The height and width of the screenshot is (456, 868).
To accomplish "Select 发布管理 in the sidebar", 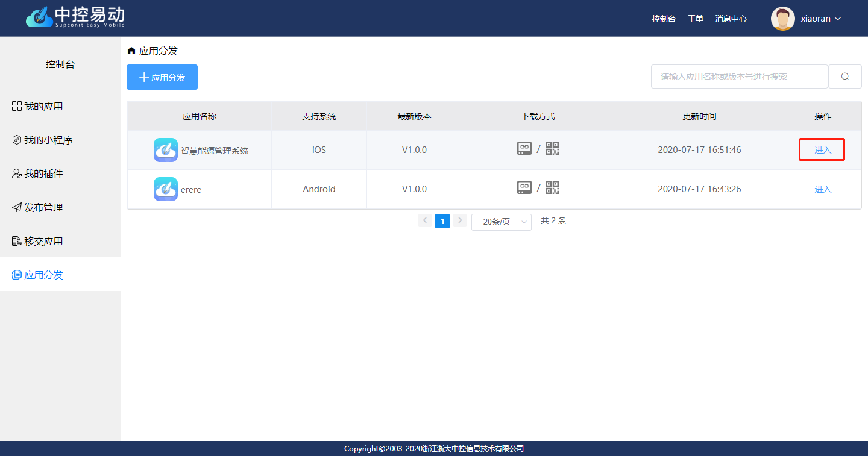I will click(60, 207).
